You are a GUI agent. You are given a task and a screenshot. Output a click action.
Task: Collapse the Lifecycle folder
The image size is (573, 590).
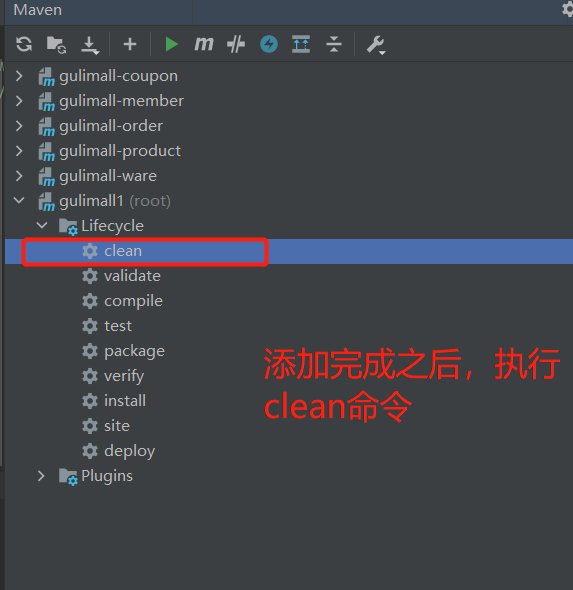[42, 226]
